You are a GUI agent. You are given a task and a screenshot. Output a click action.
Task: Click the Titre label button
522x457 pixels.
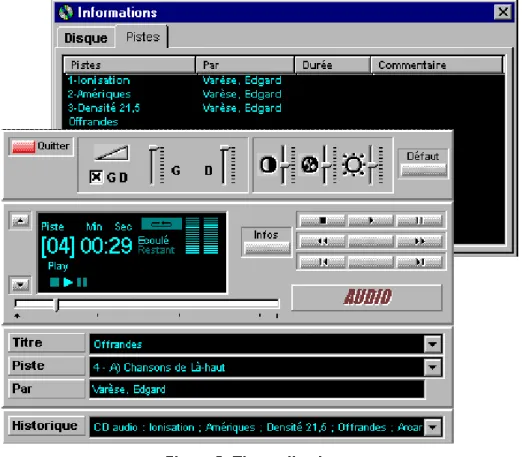pyautogui.click(x=47, y=343)
